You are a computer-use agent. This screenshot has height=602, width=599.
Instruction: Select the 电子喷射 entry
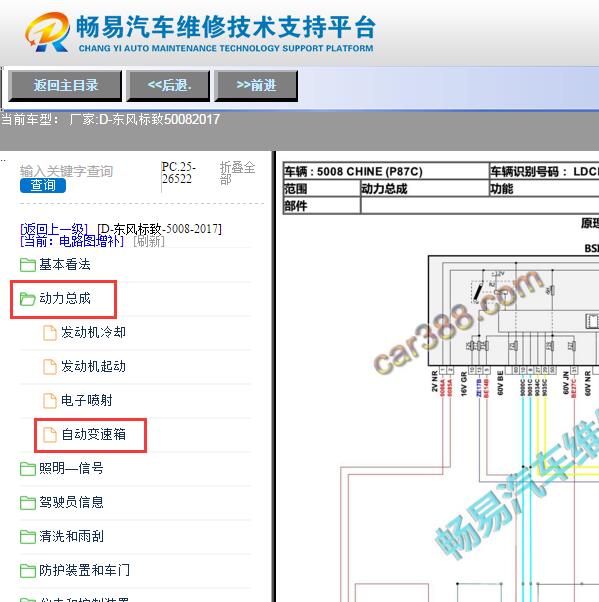pos(87,400)
